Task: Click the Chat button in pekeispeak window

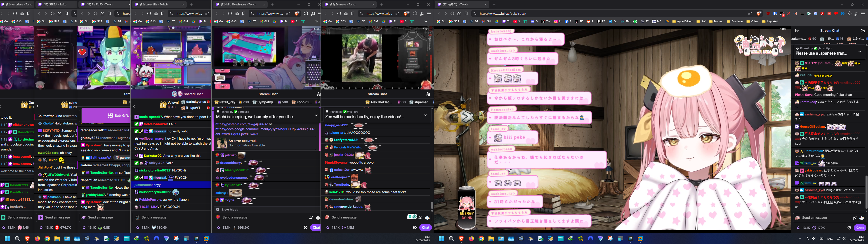Action: [860, 228]
